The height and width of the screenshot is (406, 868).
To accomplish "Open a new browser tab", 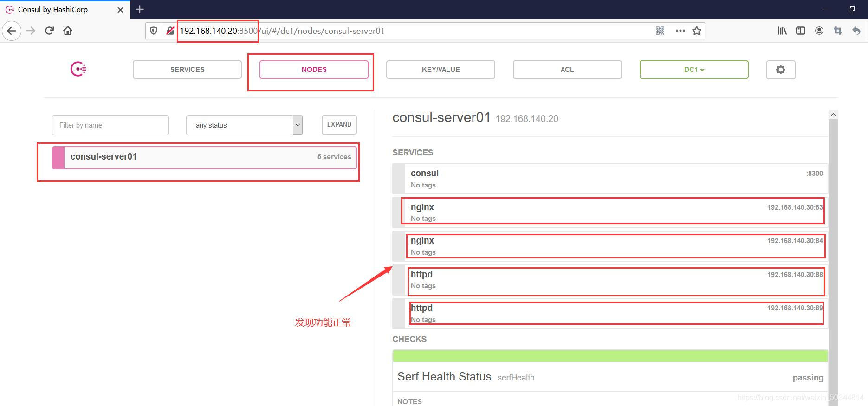I will [140, 9].
